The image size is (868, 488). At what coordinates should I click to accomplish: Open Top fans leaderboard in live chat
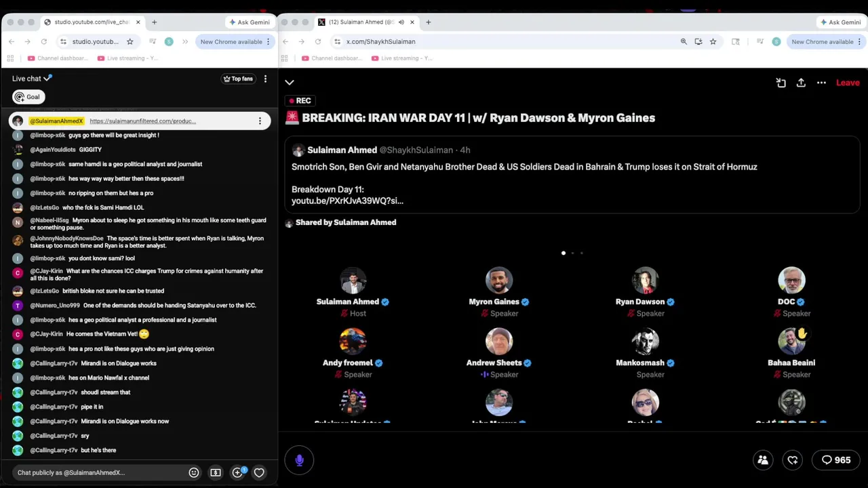238,79
